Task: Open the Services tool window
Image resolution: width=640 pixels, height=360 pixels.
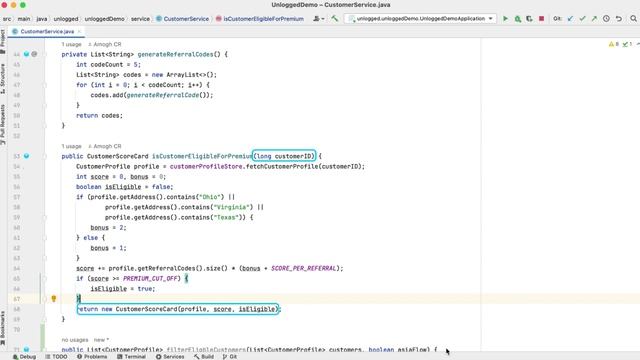Action: pyautogui.click(x=170, y=356)
